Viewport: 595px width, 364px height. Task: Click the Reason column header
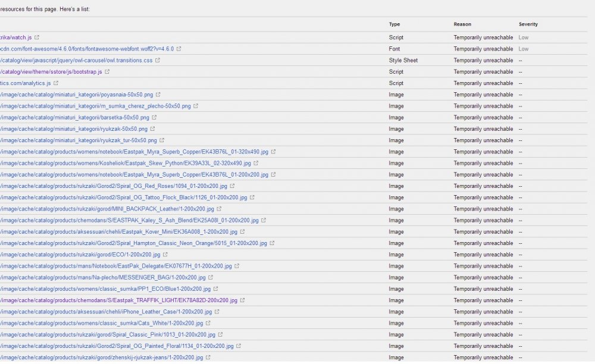pos(462,24)
